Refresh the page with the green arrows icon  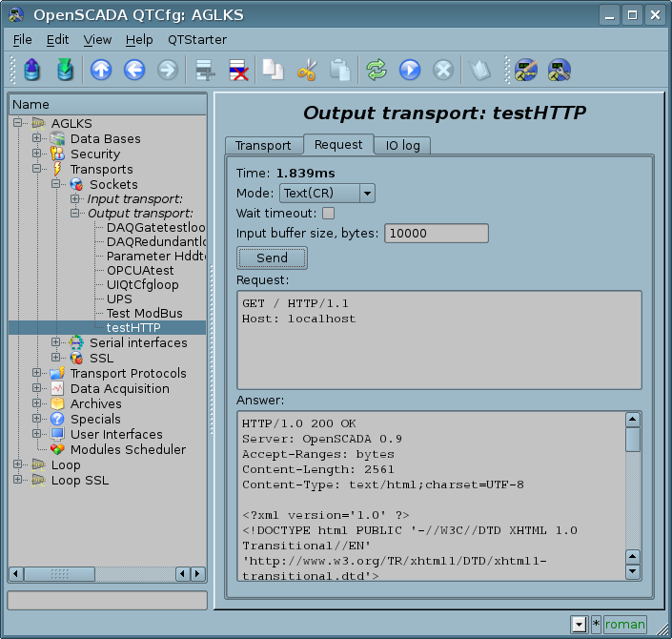click(377, 70)
